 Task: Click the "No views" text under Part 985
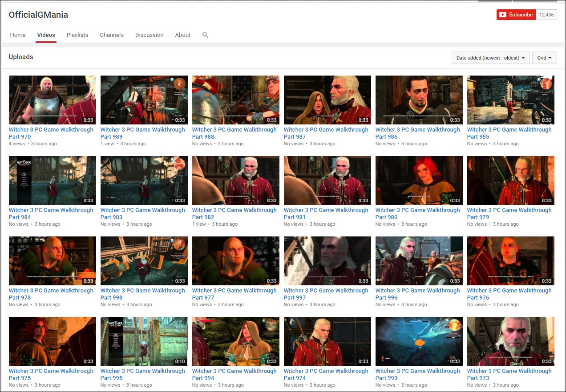[x=477, y=144]
